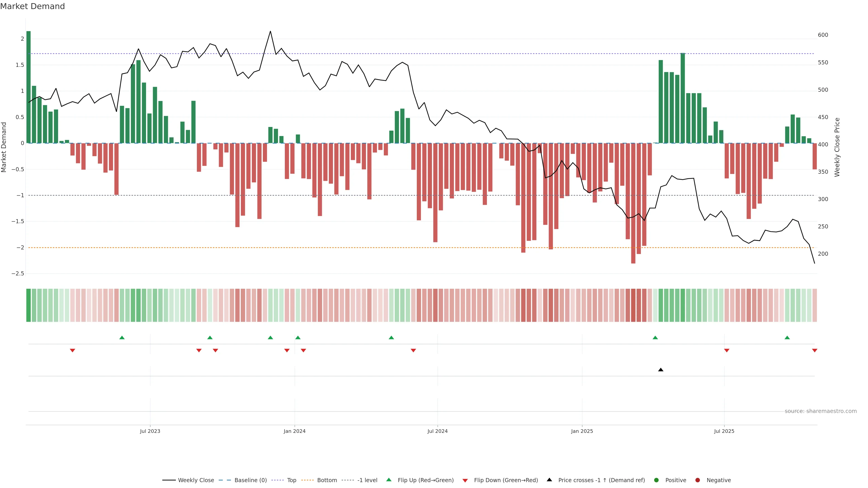This screenshot has width=868, height=488.
Task: Click the first red flip-down marker
Action: pyautogui.click(x=72, y=351)
